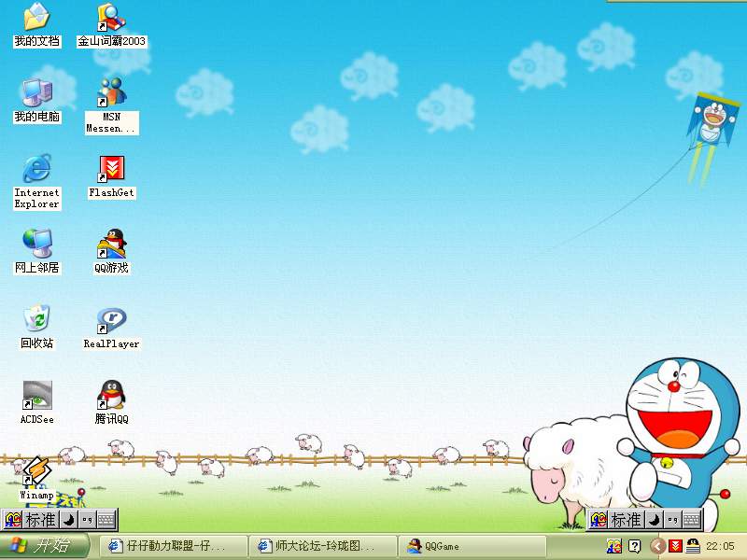Open the 回收站 recycle bin icon
This screenshot has height=560, width=747.
(x=36, y=321)
